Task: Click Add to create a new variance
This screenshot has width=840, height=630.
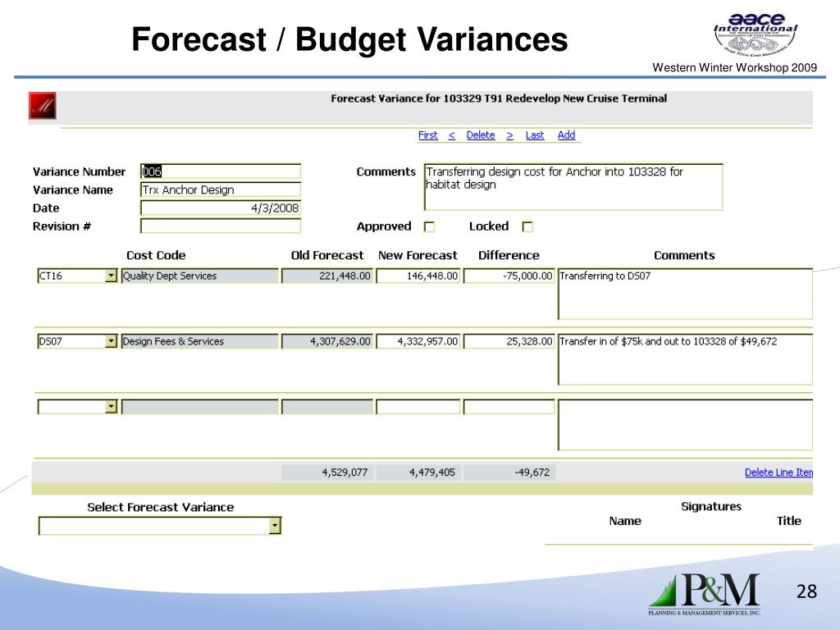Action: (566, 135)
